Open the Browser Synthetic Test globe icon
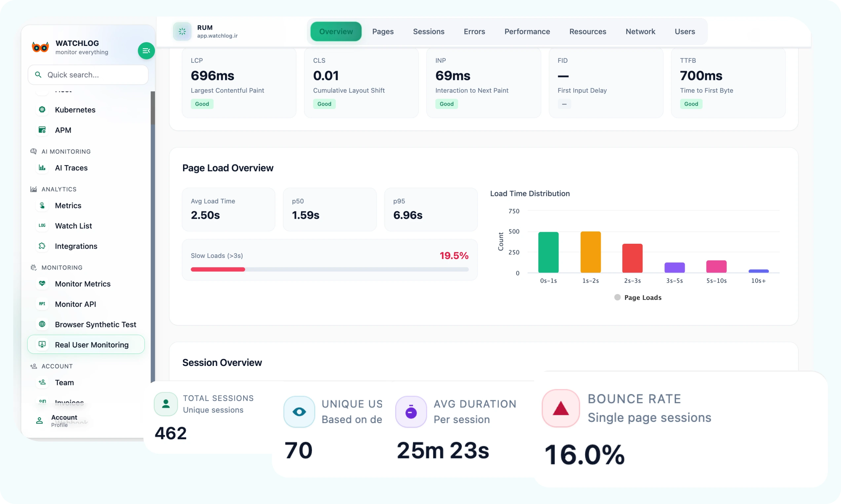The height and width of the screenshot is (504, 841). (x=42, y=324)
